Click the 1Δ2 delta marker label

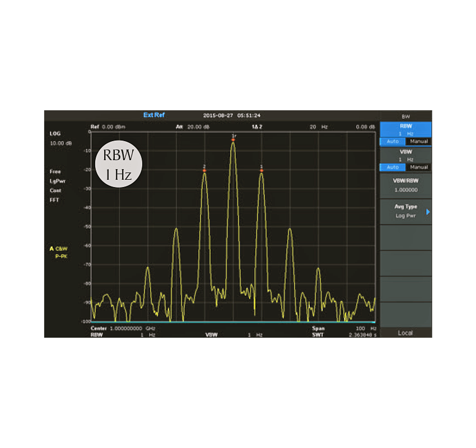tap(257, 127)
